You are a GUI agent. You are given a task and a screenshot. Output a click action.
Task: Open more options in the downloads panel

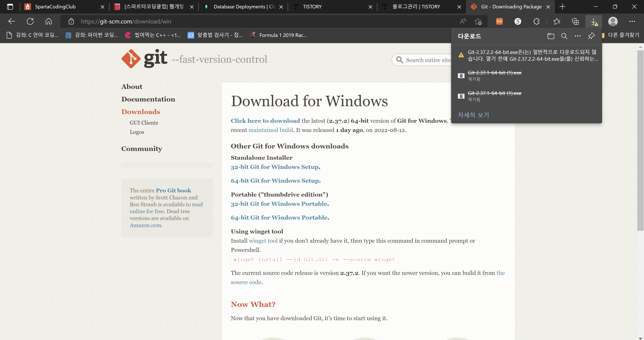(578, 36)
